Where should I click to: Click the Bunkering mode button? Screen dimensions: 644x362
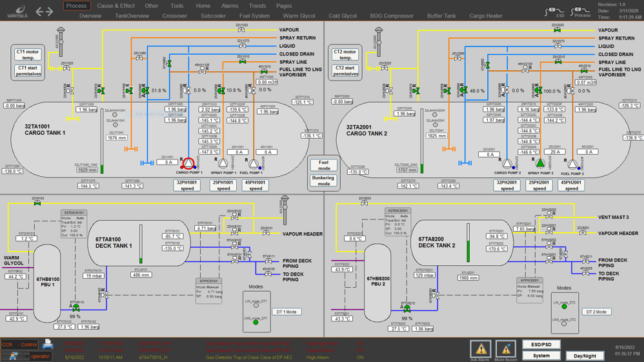[324, 181]
